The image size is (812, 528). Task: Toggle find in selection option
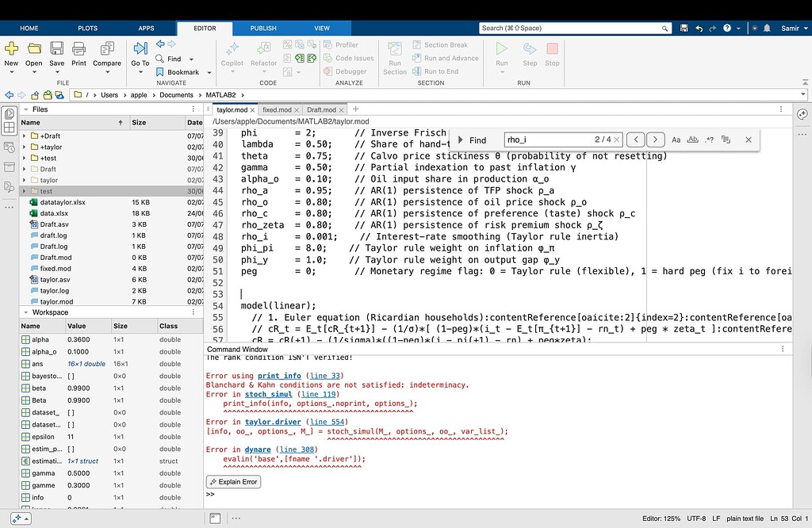(x=726, y=140)
